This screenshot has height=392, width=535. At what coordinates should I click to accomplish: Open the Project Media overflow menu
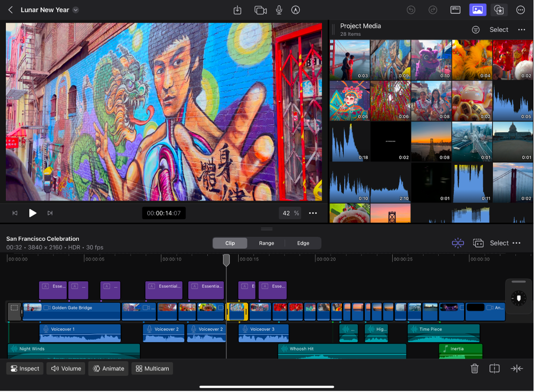click(521, 29)
